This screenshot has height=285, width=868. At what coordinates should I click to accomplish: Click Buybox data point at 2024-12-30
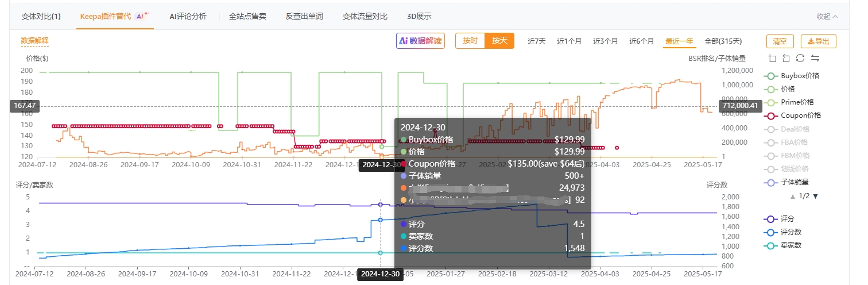tap(381, 147)
